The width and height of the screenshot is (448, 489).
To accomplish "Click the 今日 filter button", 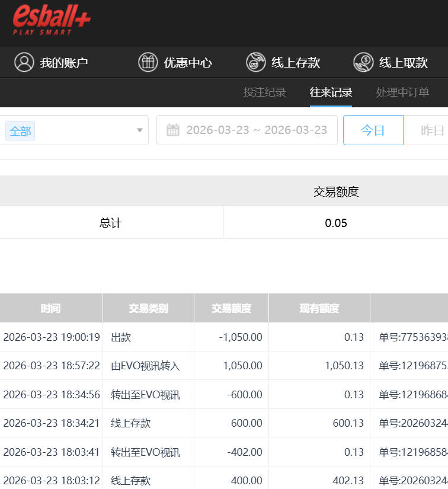I will click(x=373, y=130).
